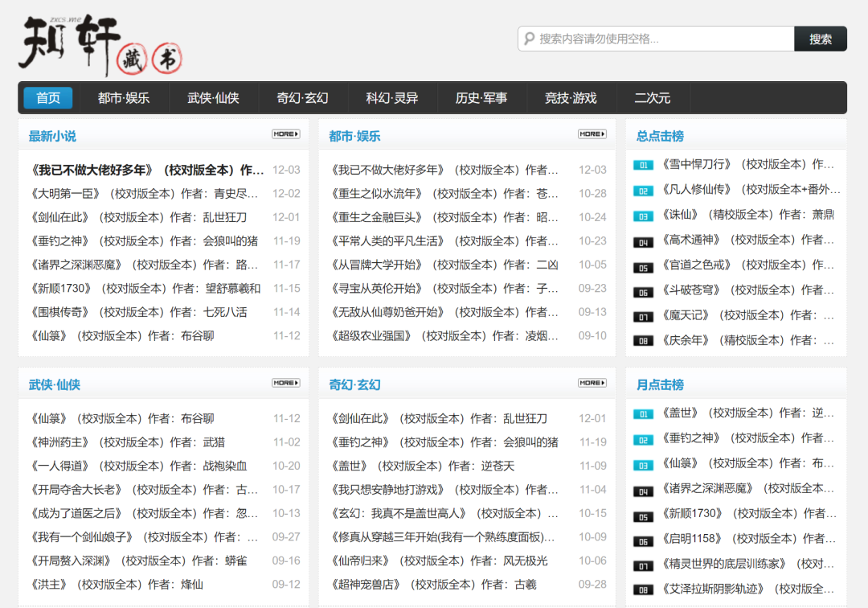This screenshot has width=868, height=608.
Task: Open 《寻宝从英伦开始》 novel link
Action: click(x=444, y=289)
